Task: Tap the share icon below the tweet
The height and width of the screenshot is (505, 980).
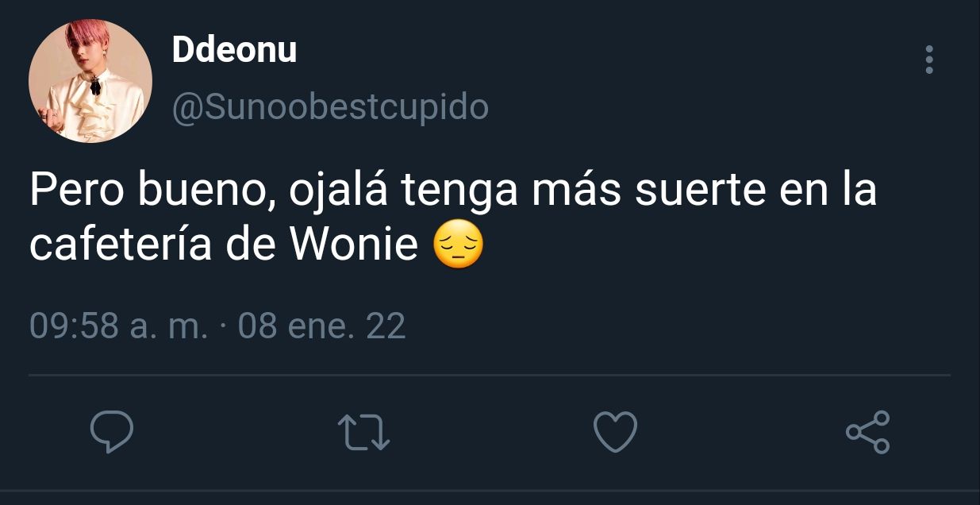Action: pos(868,432)
